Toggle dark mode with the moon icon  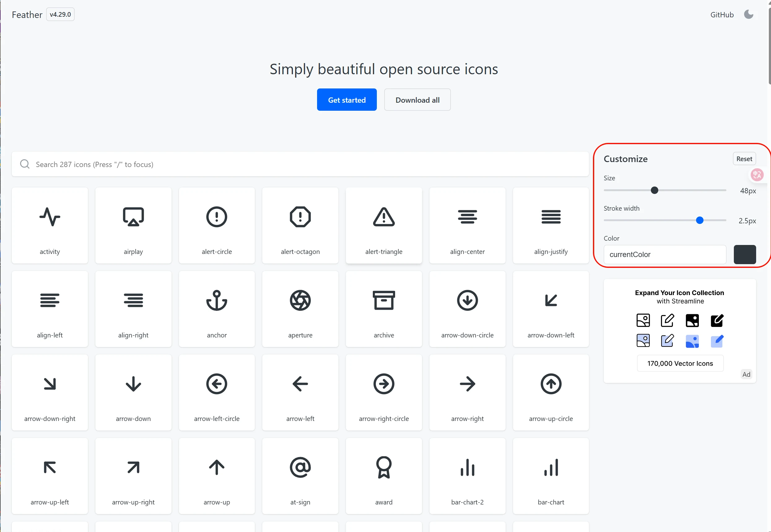coord(748,14)
